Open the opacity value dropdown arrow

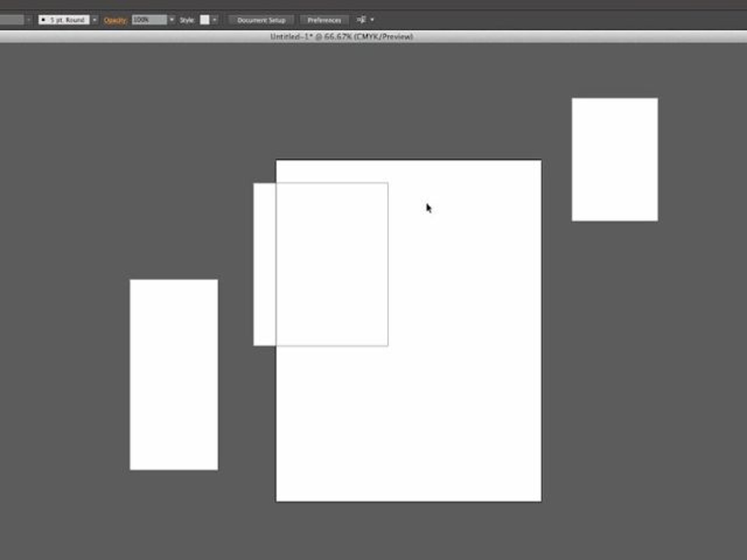pyautogui.click(x=172, y=20)
